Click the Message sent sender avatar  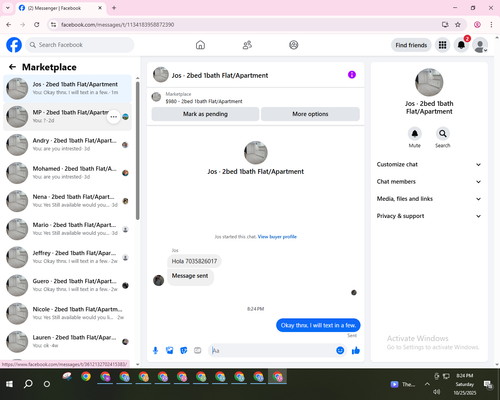tap(158, 280)
